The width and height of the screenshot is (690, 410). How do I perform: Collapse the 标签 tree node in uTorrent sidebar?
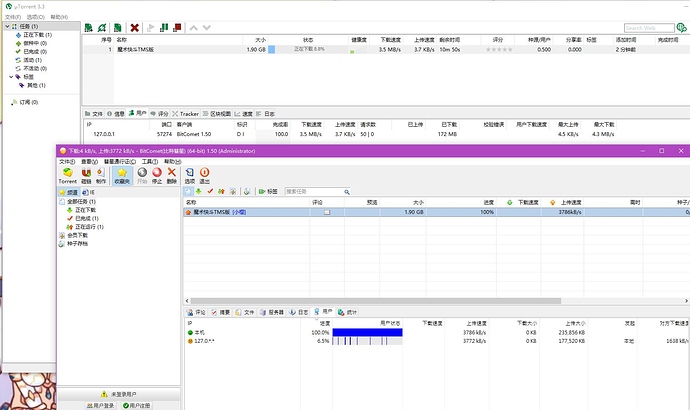click(x=11, y=77)
